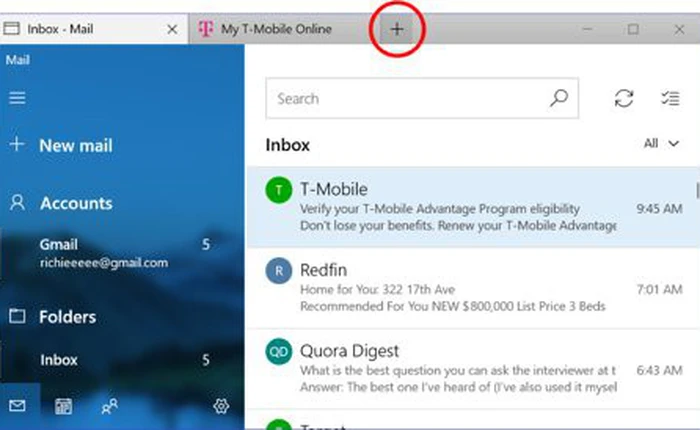This screenshot has width=700, height=430.
Task: Open the T-Mobile email message
Action: point(473,208)
